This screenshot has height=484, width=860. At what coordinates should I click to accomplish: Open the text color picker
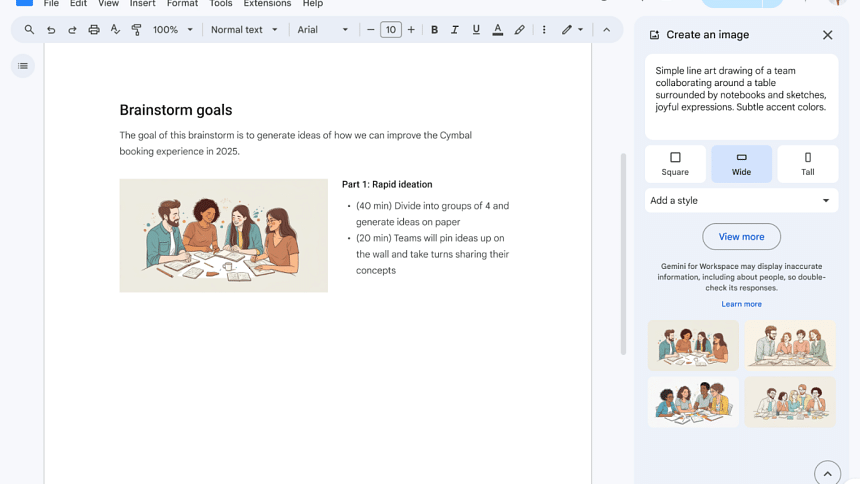(497, 30)
